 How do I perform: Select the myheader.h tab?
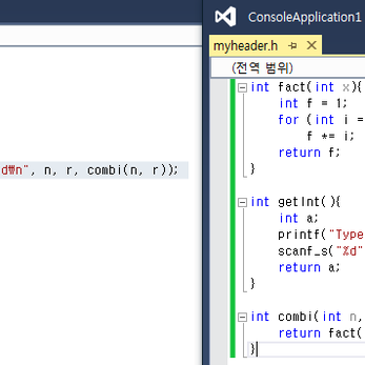point(245,46)
